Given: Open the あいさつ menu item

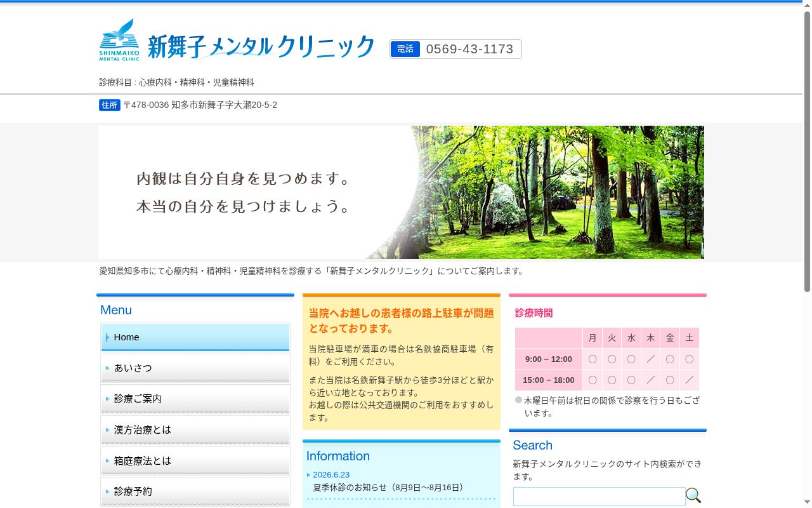Looking at the screenshot, I should (x=195, y=368).
